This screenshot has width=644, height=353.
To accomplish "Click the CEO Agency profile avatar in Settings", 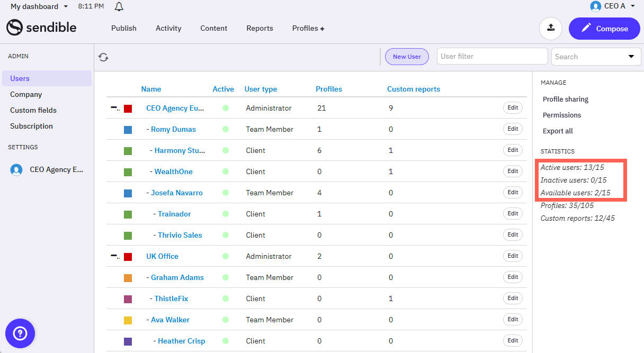I will point(16,170).
